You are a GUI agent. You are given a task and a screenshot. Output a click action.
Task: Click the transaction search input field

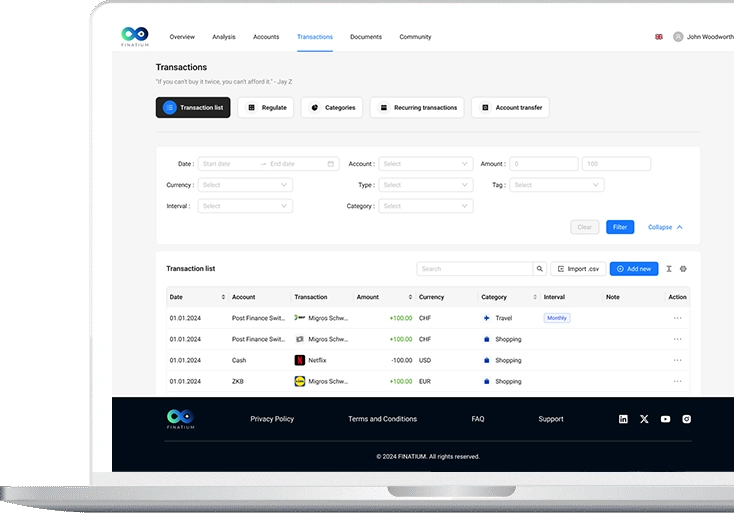pyautogui.click(x=474, y=269)
